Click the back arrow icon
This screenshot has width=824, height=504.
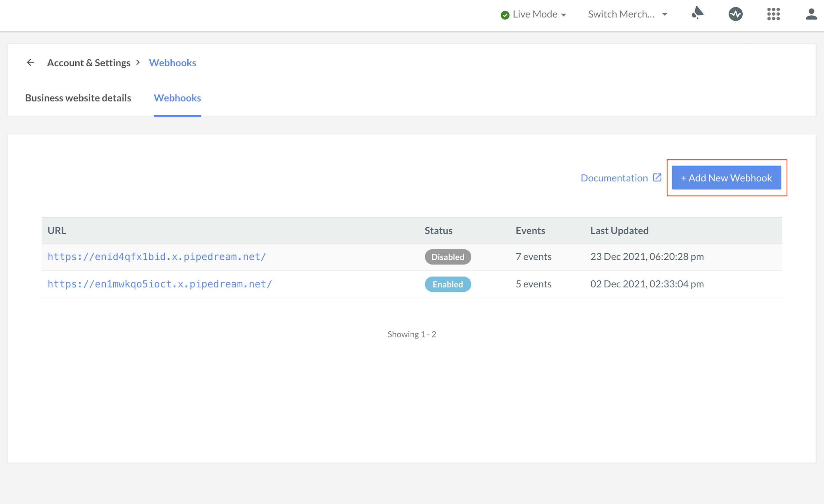(x=30, y=63)
